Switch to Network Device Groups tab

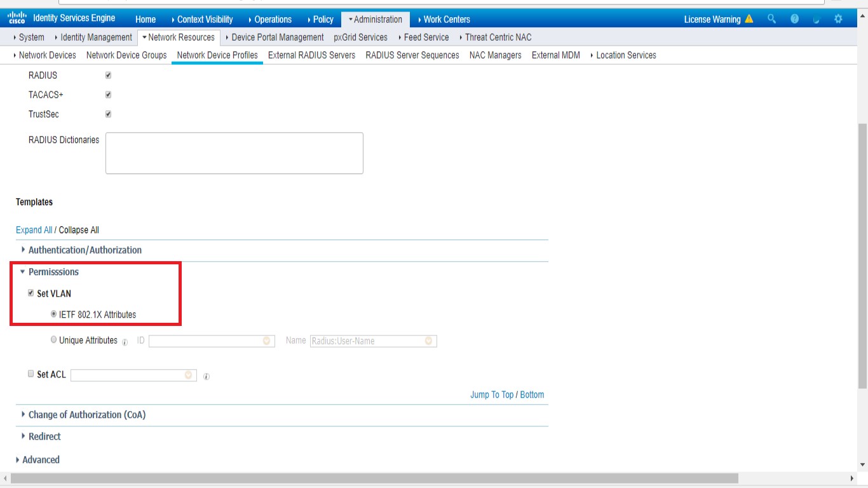click(126, 55)
